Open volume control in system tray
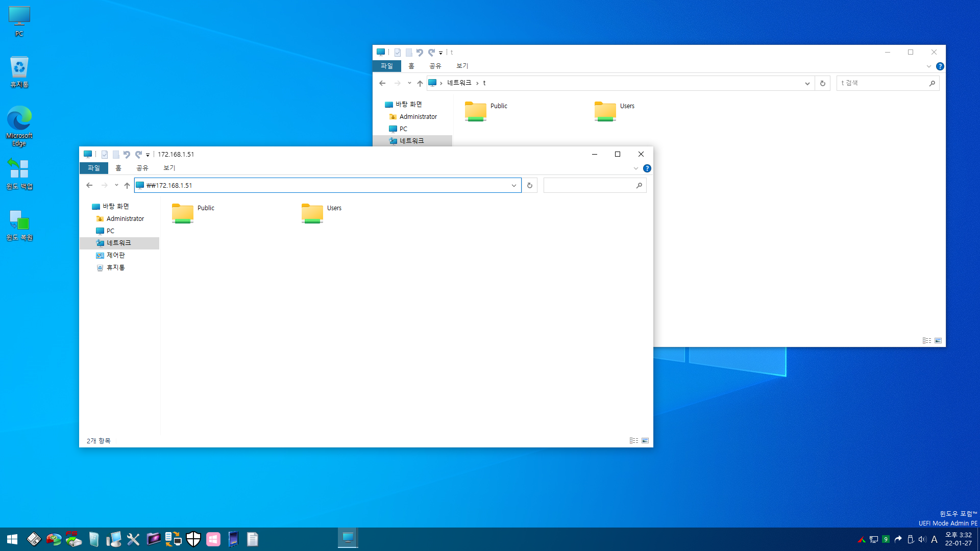Screen dimensions: 980x551 pos(922,539)
